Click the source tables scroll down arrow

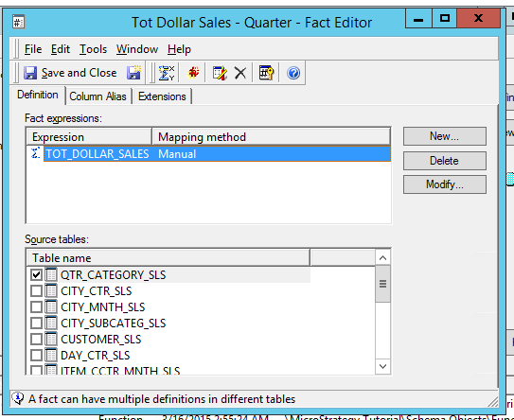pos(382,366)
